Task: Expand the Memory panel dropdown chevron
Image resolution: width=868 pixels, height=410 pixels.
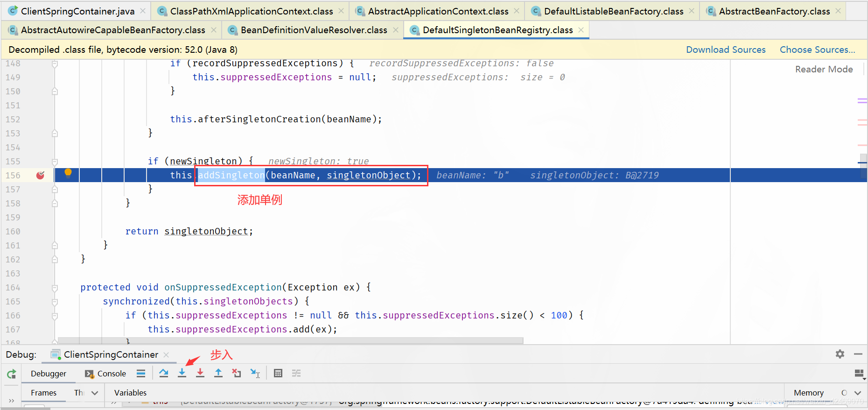Action: pos(858,393)
